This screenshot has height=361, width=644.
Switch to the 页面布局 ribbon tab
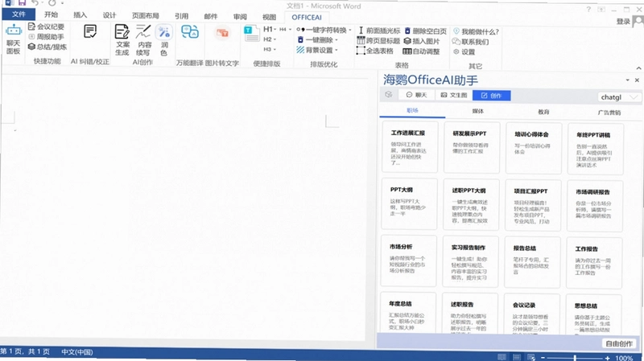tap(145, 15)
